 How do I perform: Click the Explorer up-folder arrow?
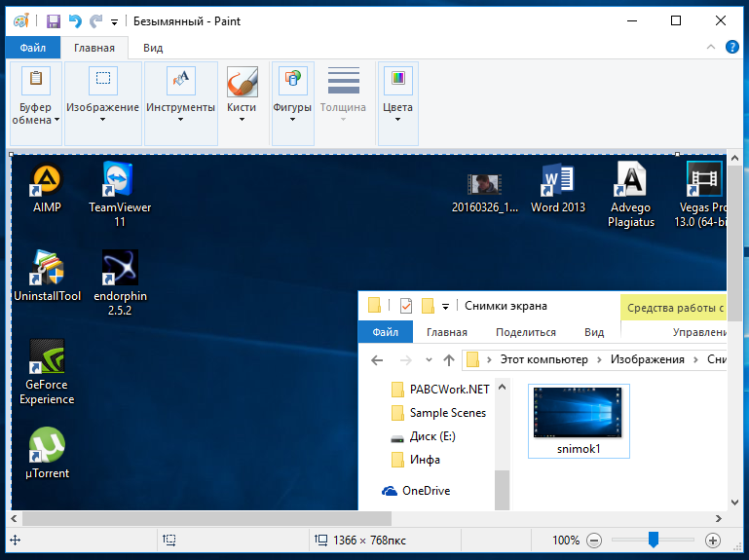449,359
